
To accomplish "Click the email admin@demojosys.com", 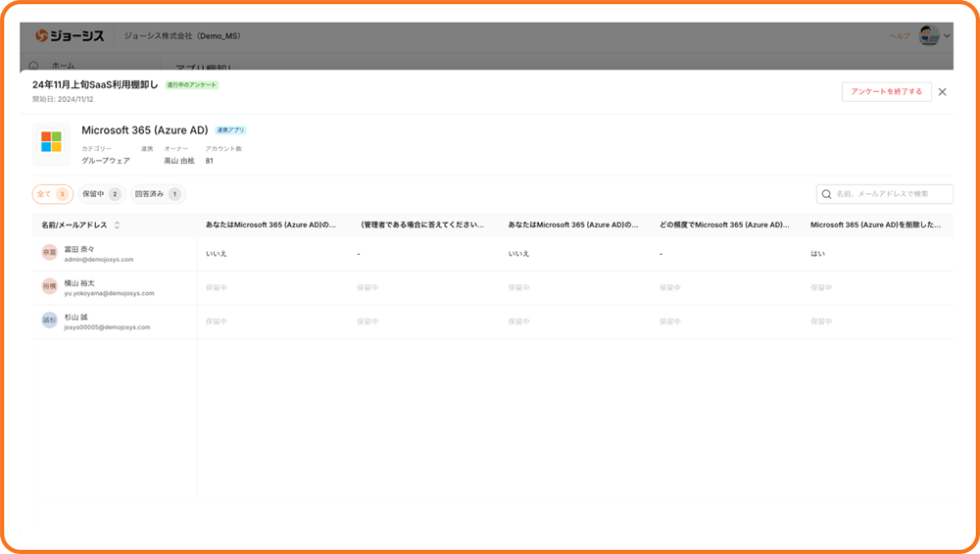I will coord(99,259).
